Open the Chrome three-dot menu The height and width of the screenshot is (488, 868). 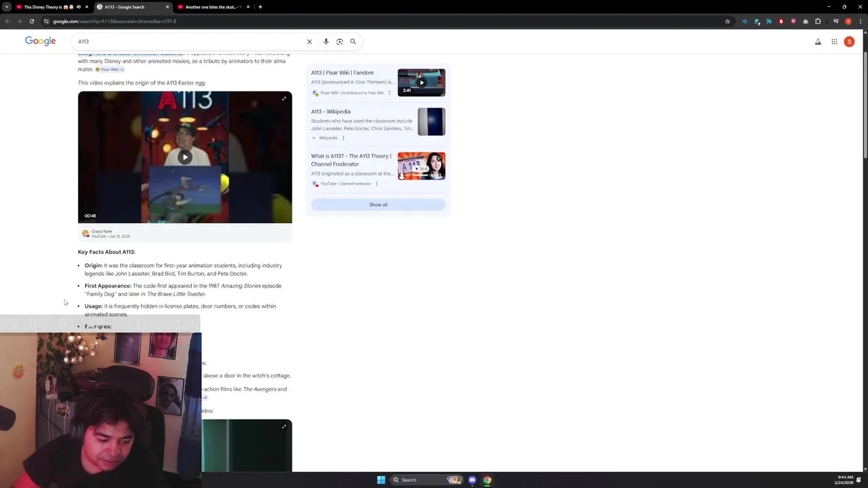point(861,21)
